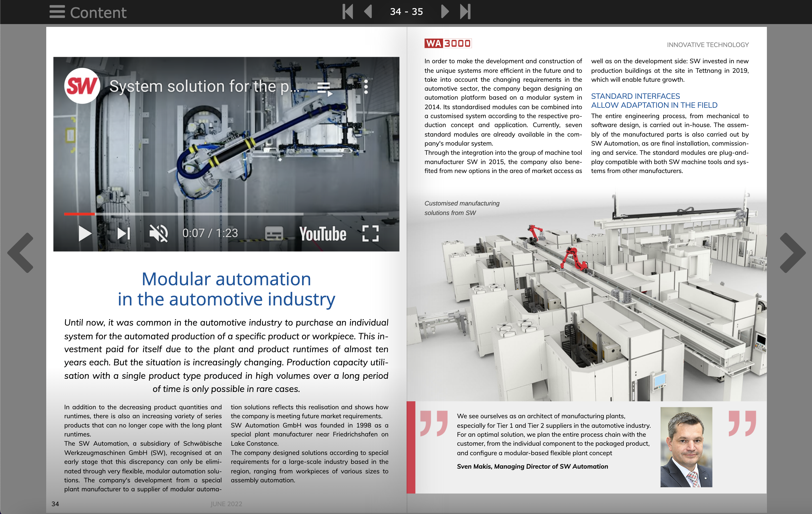Go to the next page in toolbar

tap(445, 12)
